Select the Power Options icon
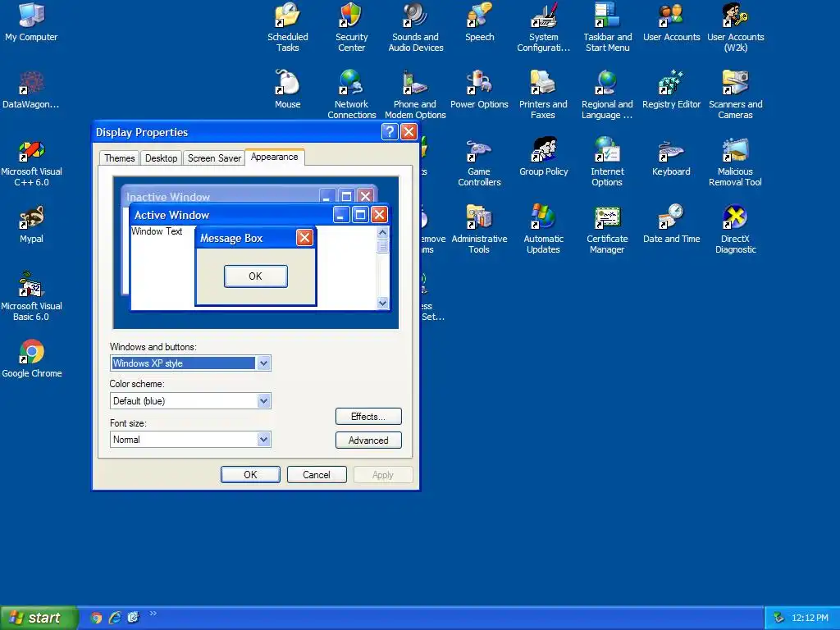 [x=479, y=89]
